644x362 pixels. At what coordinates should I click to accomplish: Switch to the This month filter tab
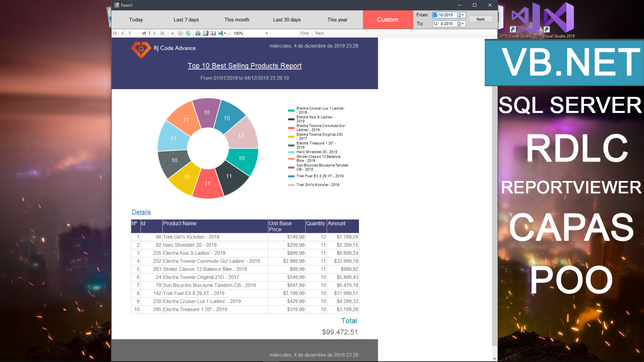tap(236, 19)
